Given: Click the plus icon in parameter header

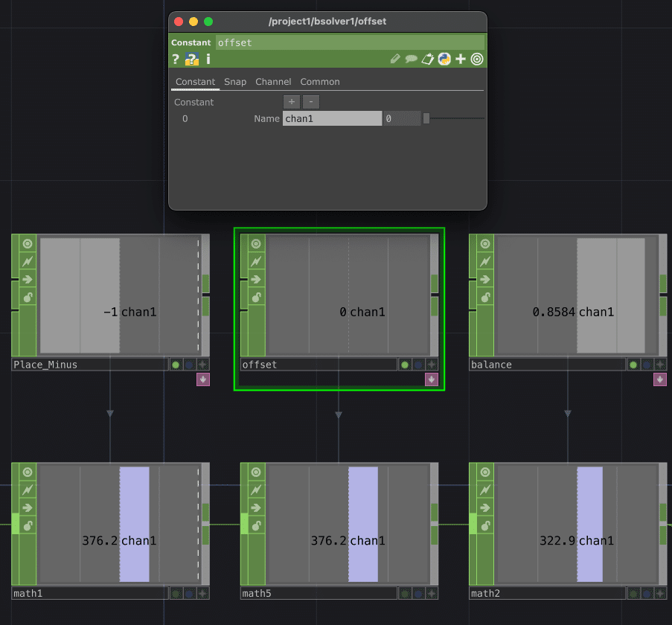Looking at the screenshot, I should 461,59.
